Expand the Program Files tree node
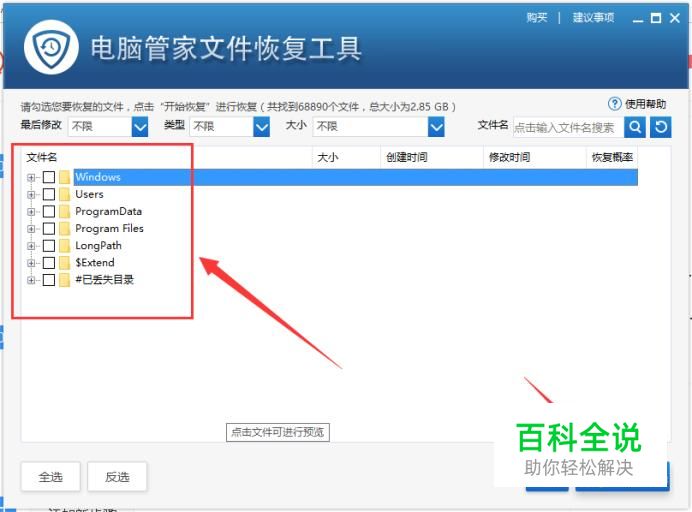Screen dimensions: 692x512 point(31,229)
